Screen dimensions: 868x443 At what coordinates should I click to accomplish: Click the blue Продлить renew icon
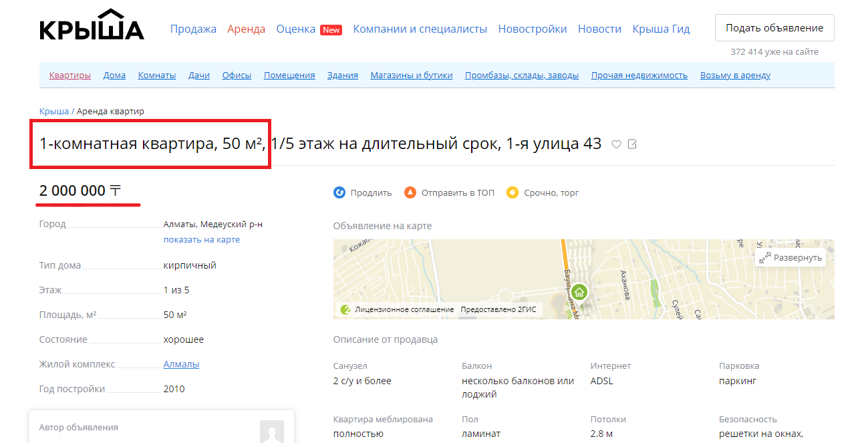(x=339, y=193)
